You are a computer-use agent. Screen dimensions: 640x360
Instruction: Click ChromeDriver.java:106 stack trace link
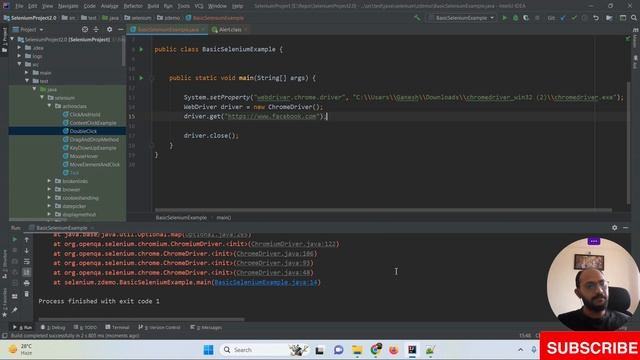(x=275, y=254)
